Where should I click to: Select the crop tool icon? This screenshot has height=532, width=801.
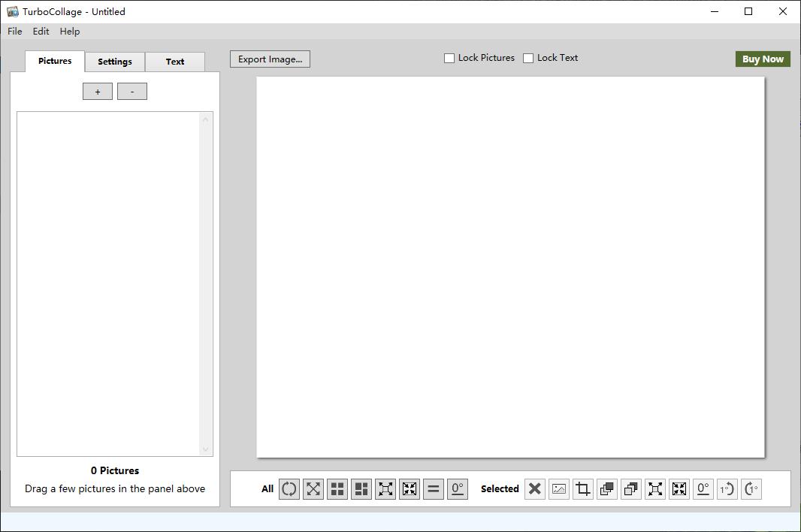[x=583, y=489]
